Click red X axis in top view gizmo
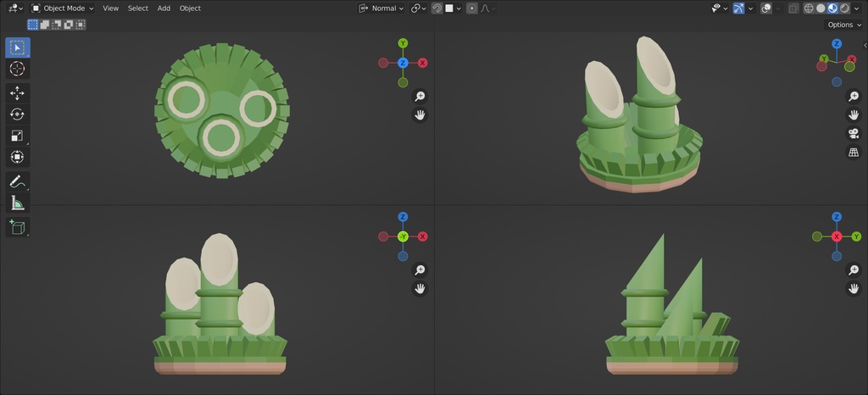This screenshot has width=868, height=395. 422,63
